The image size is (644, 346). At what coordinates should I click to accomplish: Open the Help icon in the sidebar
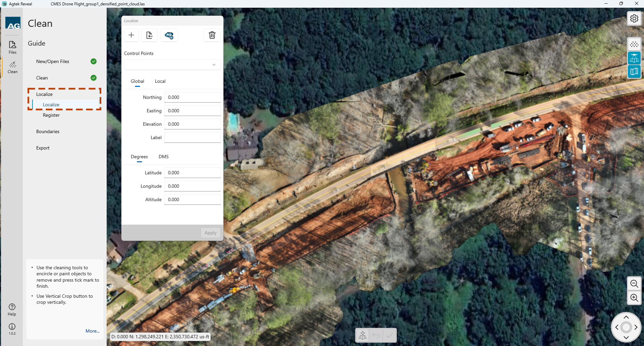(12, 309)
